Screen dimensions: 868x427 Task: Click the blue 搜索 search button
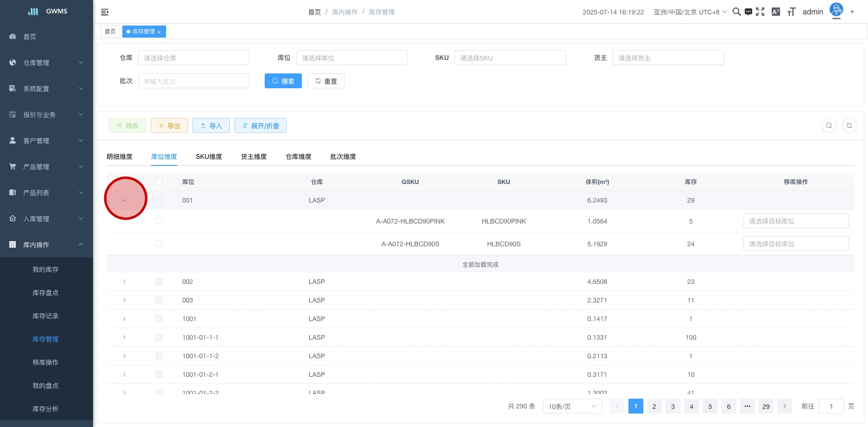click(x=283, y=81)
